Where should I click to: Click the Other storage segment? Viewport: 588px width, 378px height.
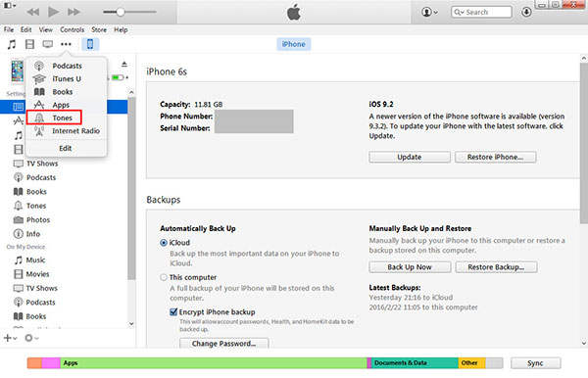tap(471, 363)
